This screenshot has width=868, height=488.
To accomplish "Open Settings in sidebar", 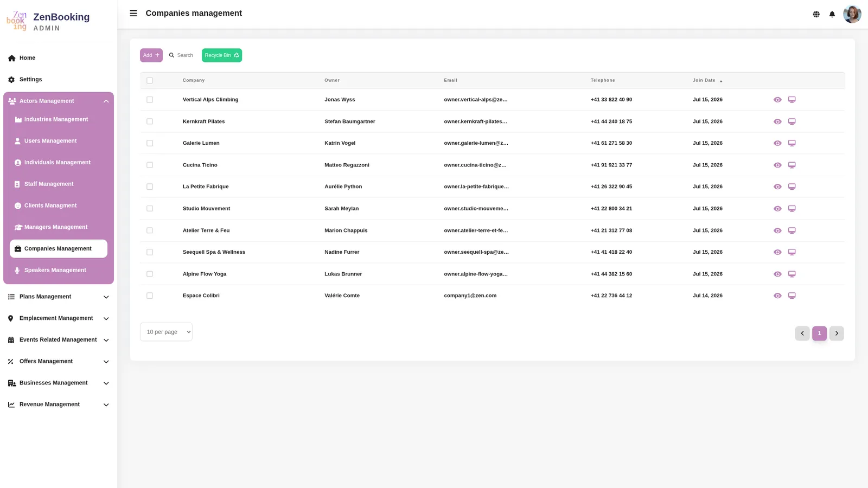I will coord(59,80).
